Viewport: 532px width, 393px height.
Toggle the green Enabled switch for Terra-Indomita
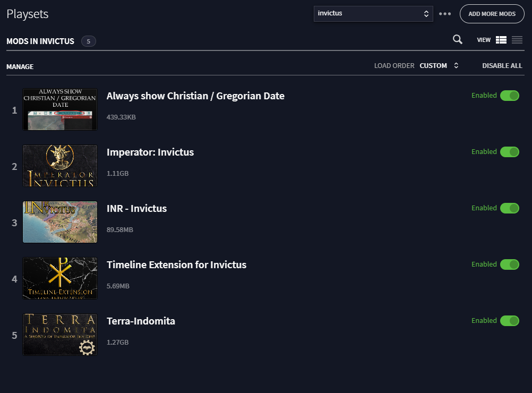click(510, 320)
